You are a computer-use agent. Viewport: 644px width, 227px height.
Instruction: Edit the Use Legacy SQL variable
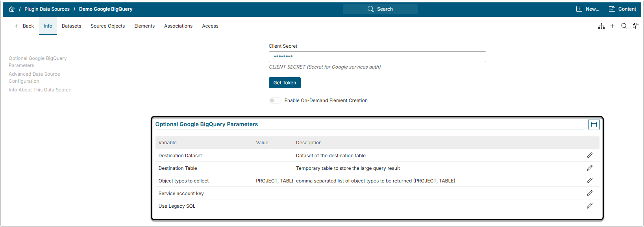[x=590, y=206]
